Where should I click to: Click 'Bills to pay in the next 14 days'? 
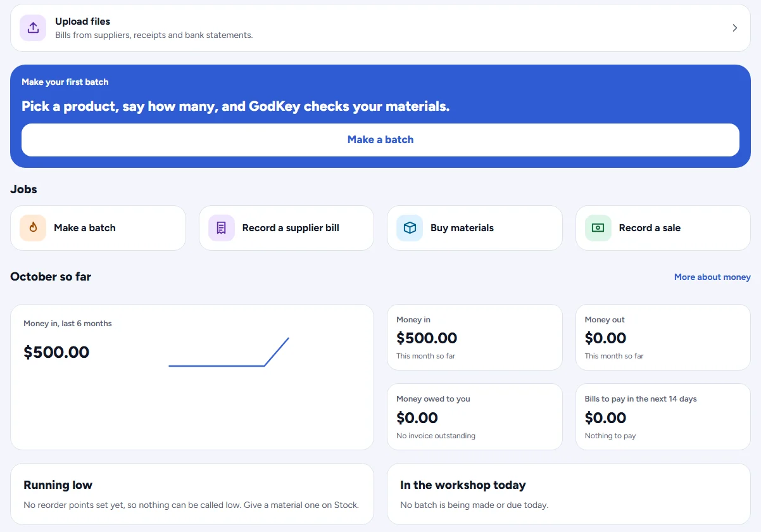pos(663,417)
